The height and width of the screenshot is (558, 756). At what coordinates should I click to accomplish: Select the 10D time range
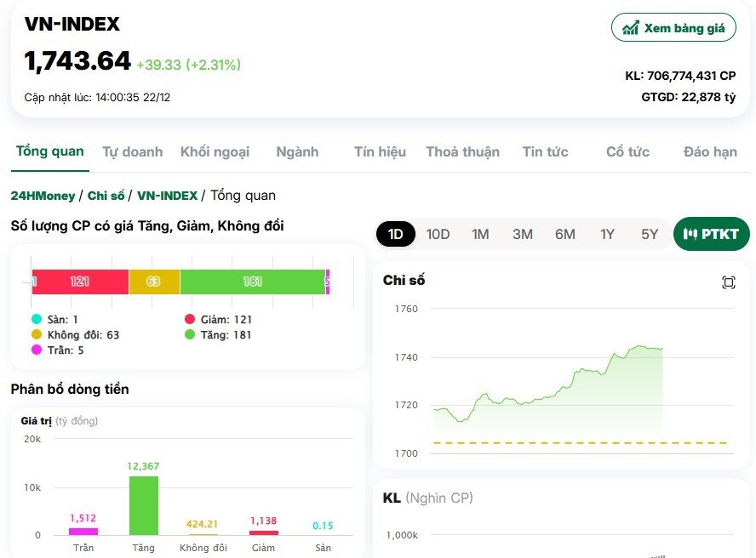coord(438,233)
